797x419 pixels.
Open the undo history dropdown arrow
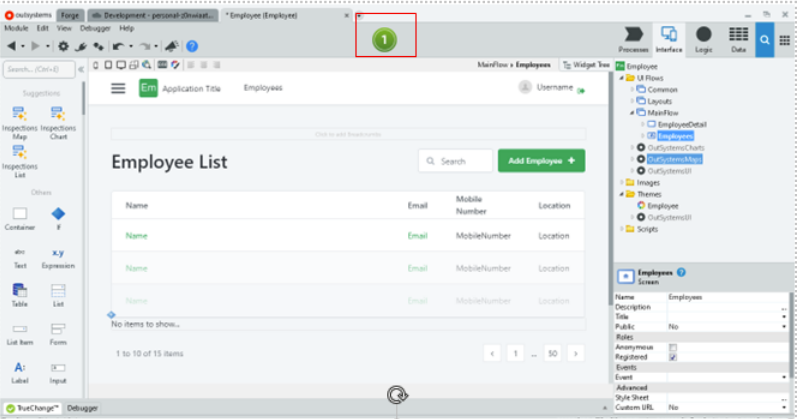pos(131,46)
